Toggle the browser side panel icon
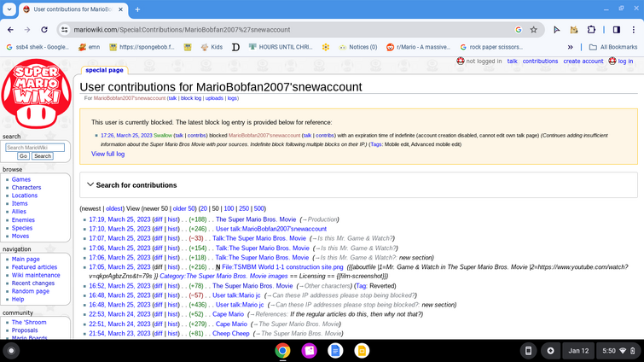The width and height of the screenshot is (644, 362). [x=617, y=30]
